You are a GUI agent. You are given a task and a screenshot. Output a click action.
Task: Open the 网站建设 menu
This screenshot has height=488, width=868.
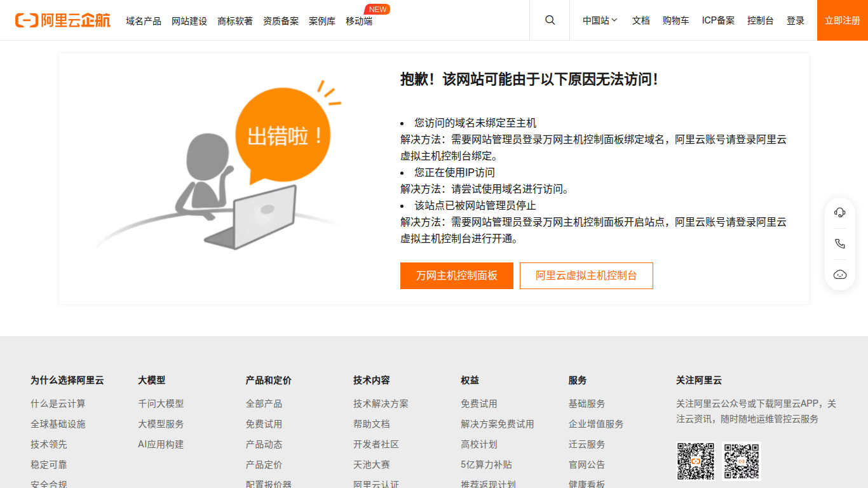click(x=189, y=21)
